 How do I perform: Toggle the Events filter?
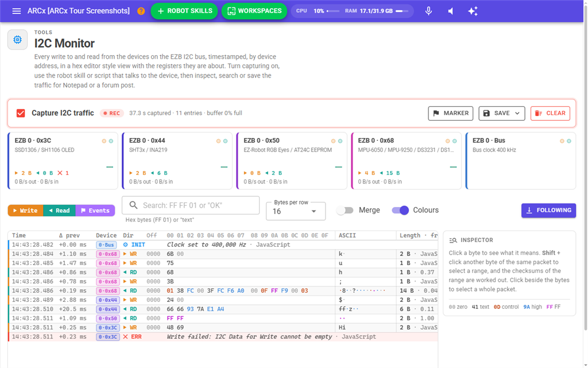pos(95,210)
